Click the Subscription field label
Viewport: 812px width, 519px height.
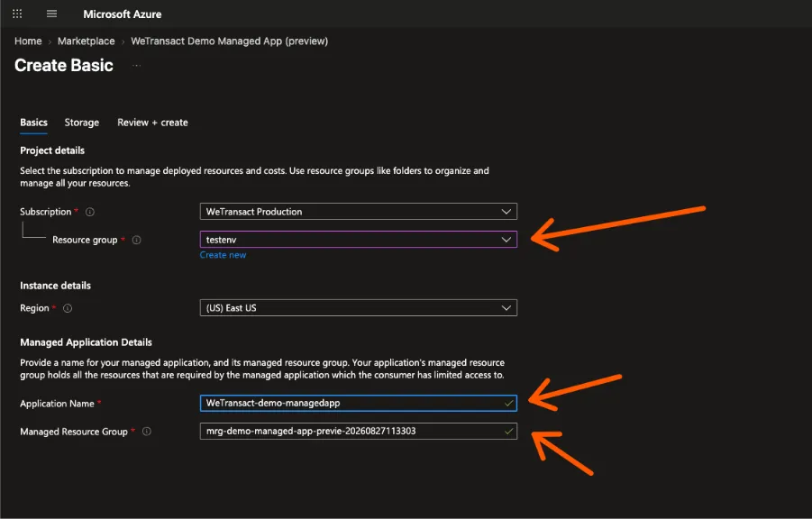point(46,212)
